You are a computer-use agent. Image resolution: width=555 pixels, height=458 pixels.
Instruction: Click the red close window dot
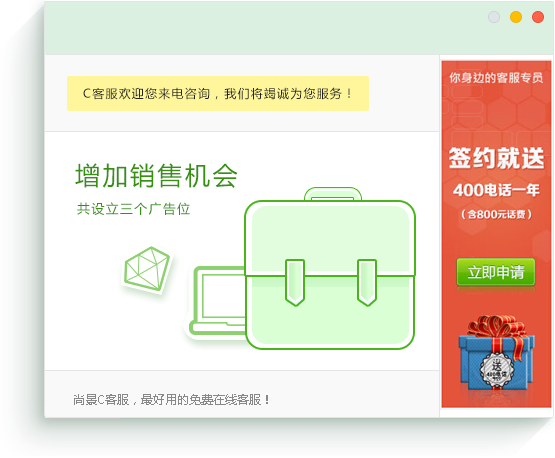point(538,17)
